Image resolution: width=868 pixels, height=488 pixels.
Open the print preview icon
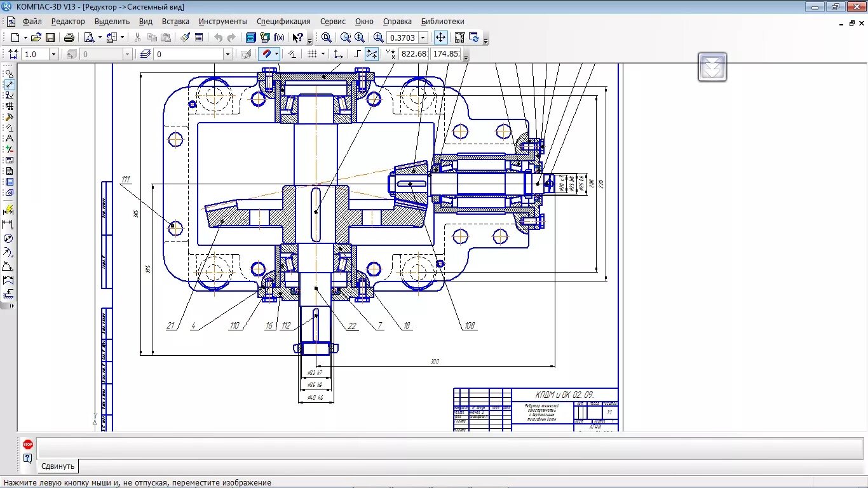coord(89,37)
